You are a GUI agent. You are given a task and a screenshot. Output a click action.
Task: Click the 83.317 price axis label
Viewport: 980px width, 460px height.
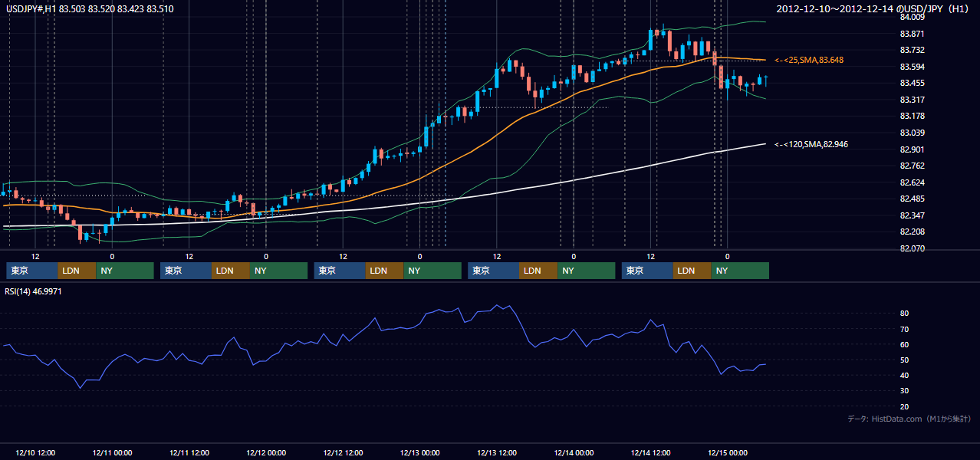tap(913, 100)
